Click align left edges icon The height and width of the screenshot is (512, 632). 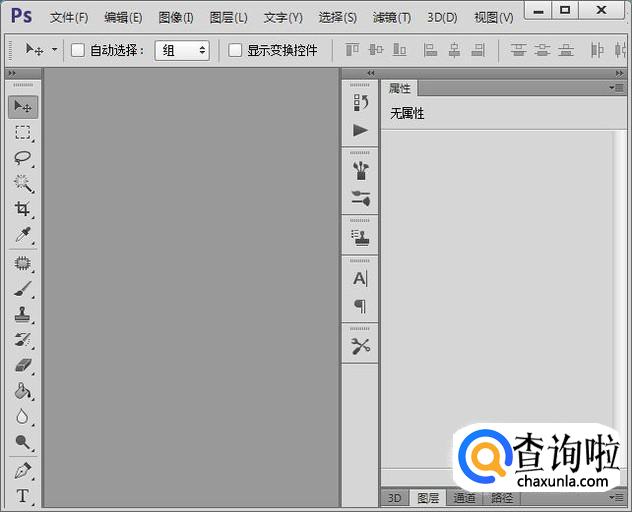430,50
